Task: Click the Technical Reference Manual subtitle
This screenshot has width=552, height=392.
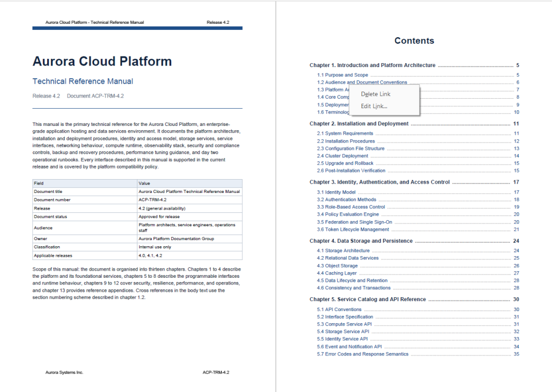Action: coord(83,82)
